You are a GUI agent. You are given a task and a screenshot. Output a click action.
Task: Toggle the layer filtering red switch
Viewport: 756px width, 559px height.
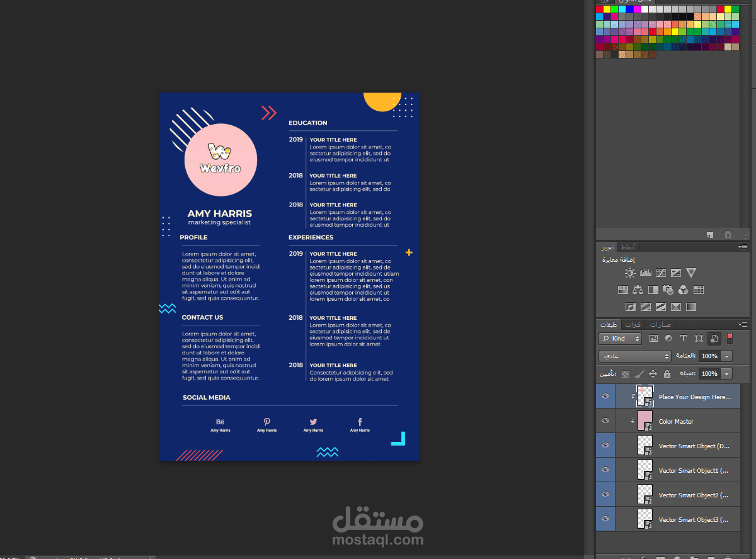click(x=730, y=338)
